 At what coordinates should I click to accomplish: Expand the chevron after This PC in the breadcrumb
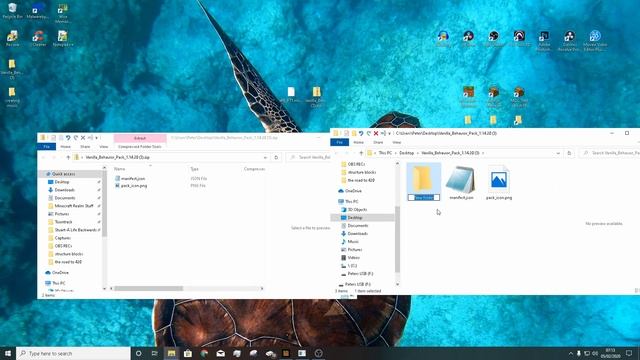[396, 153]
